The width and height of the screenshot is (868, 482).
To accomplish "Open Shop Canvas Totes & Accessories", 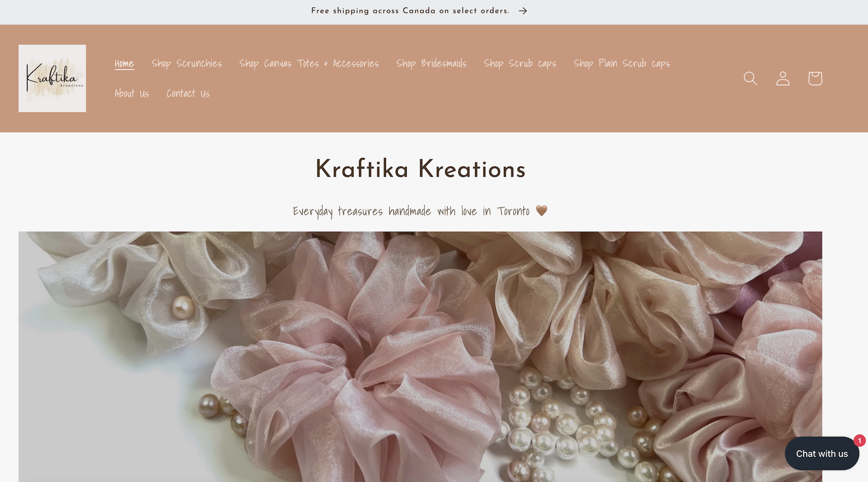I will [x=309, y=63].
